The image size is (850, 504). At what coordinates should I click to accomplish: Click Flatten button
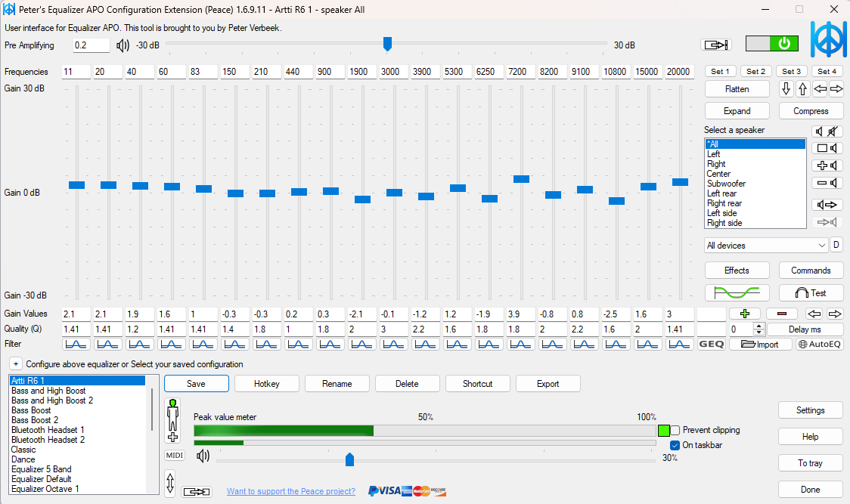737,89
